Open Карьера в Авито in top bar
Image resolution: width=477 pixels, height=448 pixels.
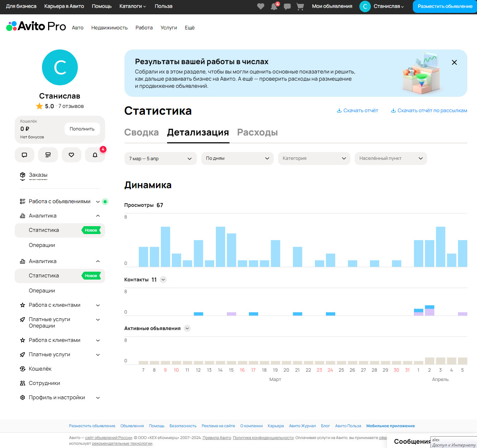[x=64, y=6]
